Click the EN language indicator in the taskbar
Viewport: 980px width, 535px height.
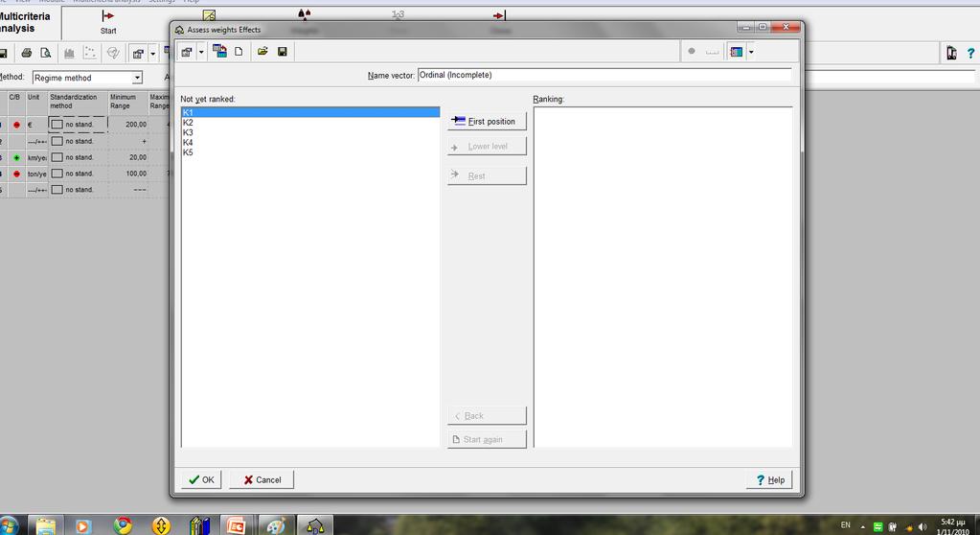pos(845,525)
